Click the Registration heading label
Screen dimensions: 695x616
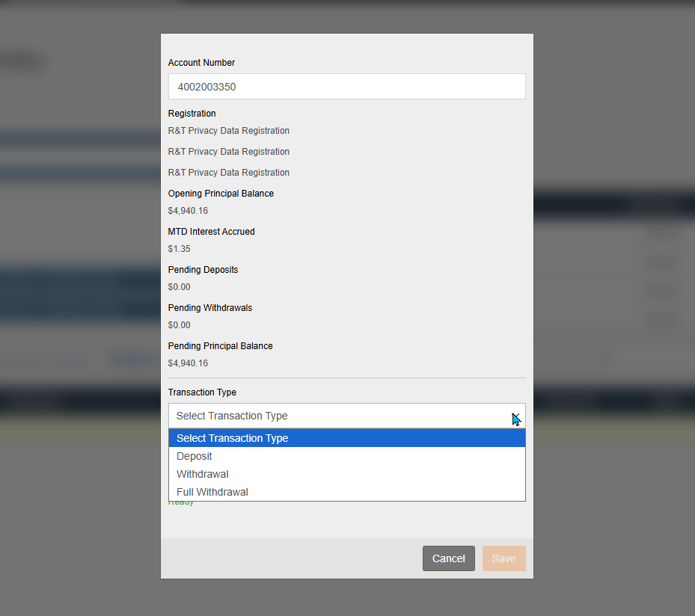pos(192,114)
